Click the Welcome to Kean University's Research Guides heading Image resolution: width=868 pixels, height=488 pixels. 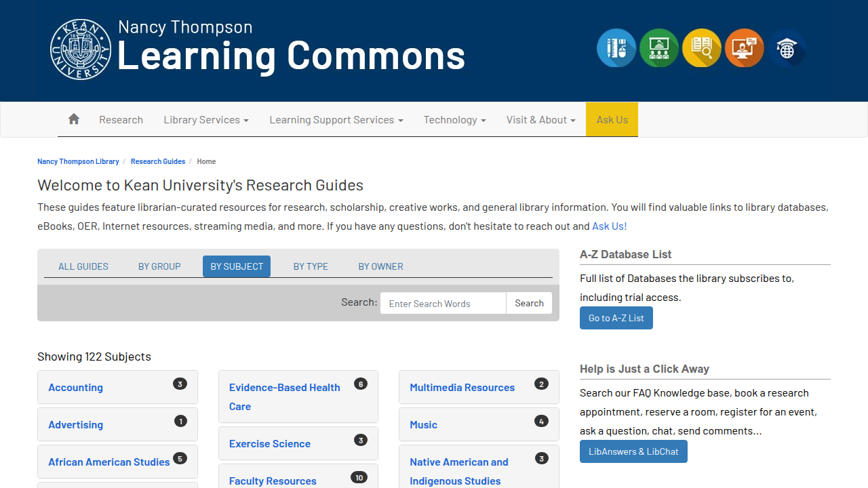(200, 185)
